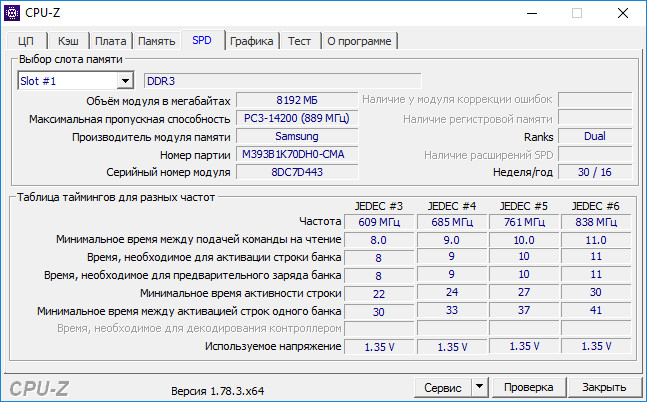Open the Тест tab
Image resolution: width=647 pixels, height=402 pixels.
coord(299,41)
